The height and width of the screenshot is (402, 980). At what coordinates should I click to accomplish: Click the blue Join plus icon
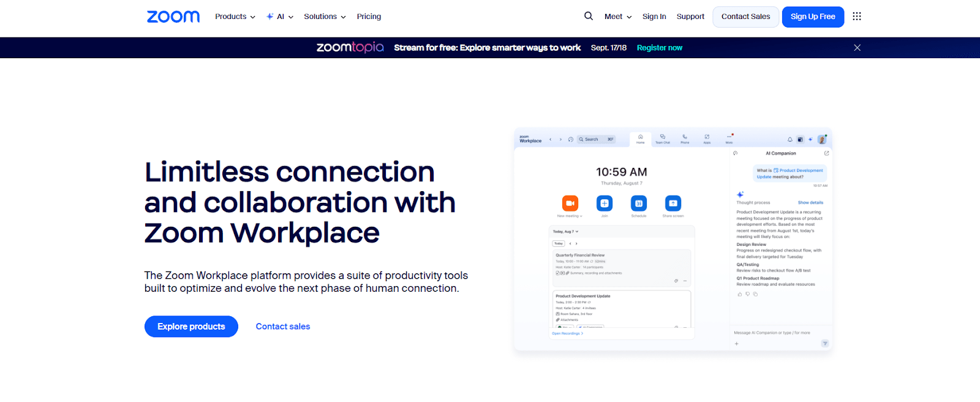(x=605, y=203)
